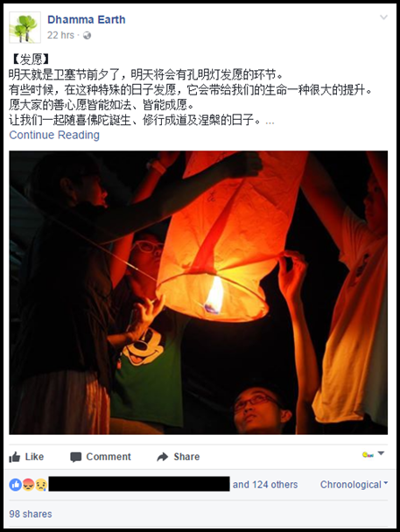This screenshot has width=400, height=532.
Task: Click the speech bubble Comment icon
Action: [x=75, y=458]
